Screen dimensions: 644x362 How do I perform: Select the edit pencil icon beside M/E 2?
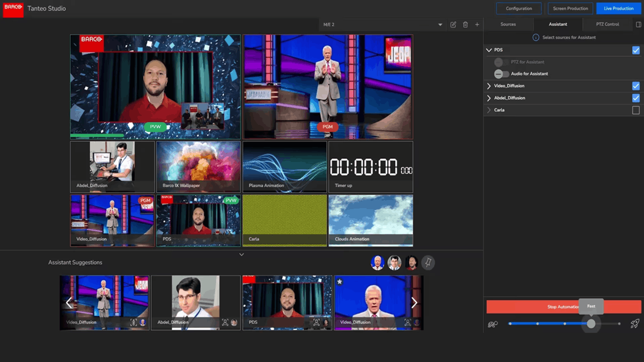(453, 24)
